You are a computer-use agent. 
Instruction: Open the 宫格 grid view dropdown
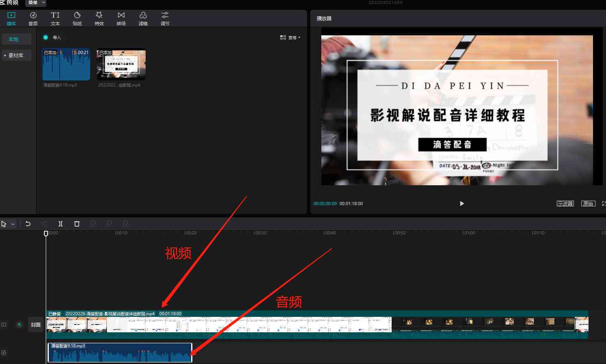pos(290,37)
